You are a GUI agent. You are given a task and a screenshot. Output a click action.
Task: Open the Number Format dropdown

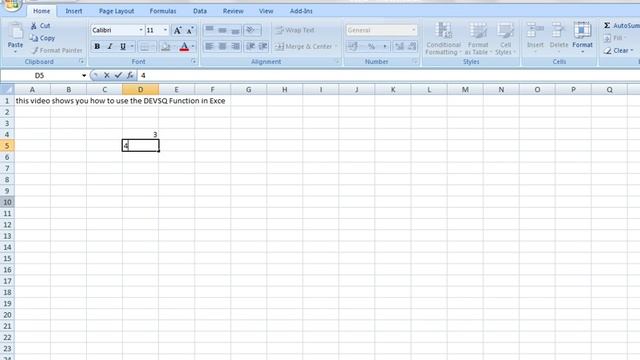coord(413,30)
